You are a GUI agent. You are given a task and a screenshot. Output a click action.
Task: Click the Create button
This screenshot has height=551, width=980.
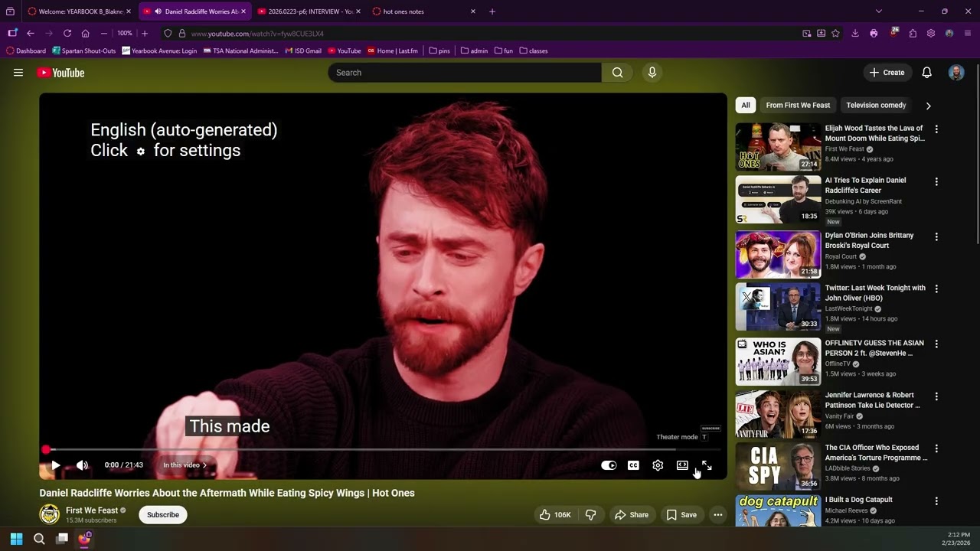click(x=887, y=73)
